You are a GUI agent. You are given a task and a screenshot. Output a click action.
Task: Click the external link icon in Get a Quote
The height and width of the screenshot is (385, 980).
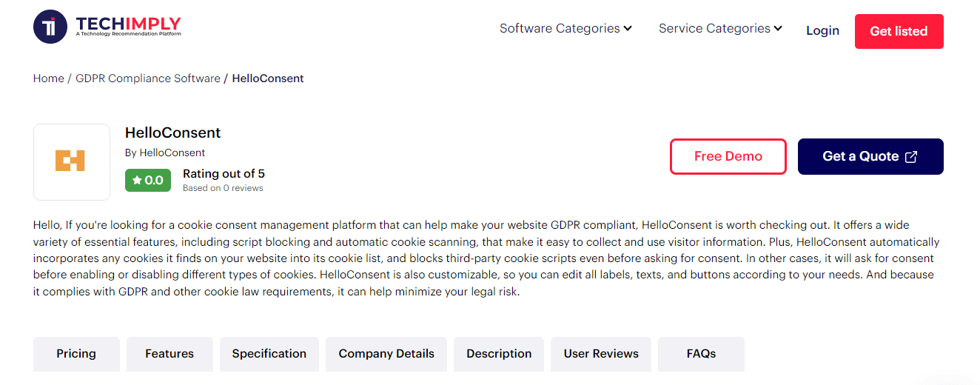coord(912,157)
